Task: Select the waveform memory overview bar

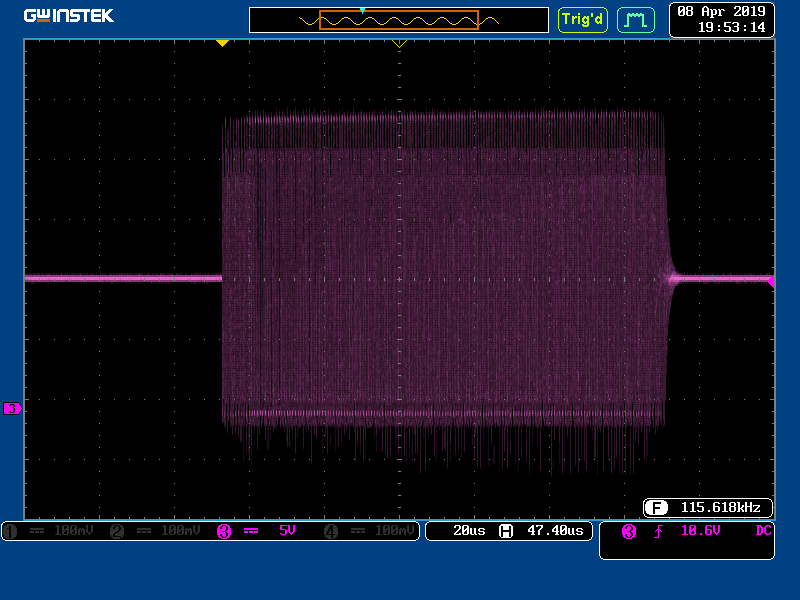Action: point(398,20)
